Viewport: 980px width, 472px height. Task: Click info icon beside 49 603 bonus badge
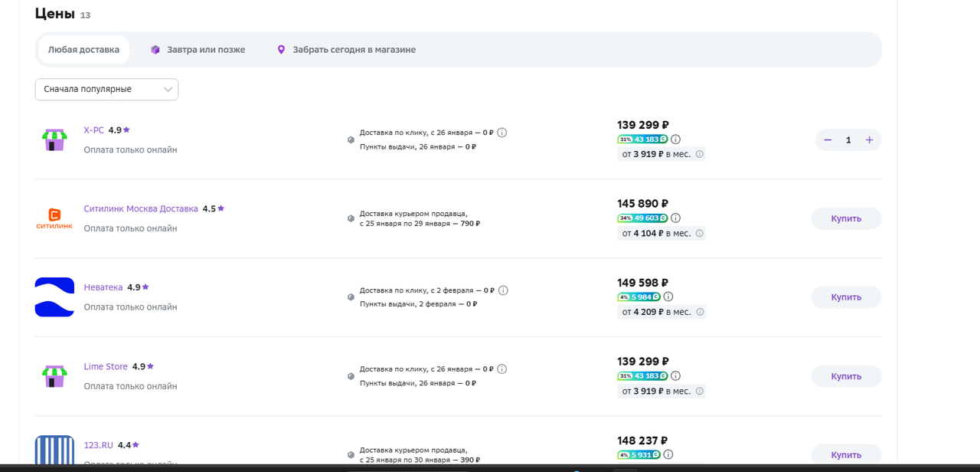[x=675, y=218]
